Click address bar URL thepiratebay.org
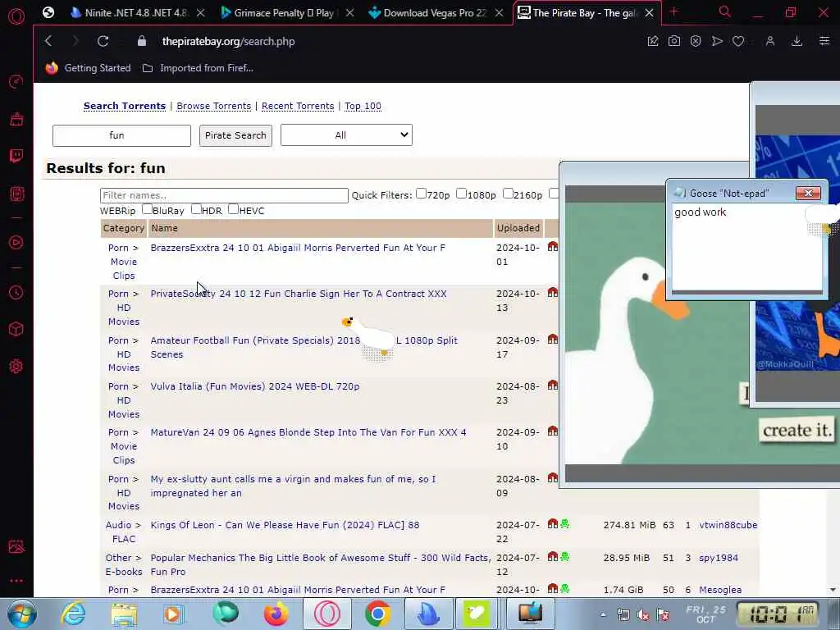 (228, 41)
